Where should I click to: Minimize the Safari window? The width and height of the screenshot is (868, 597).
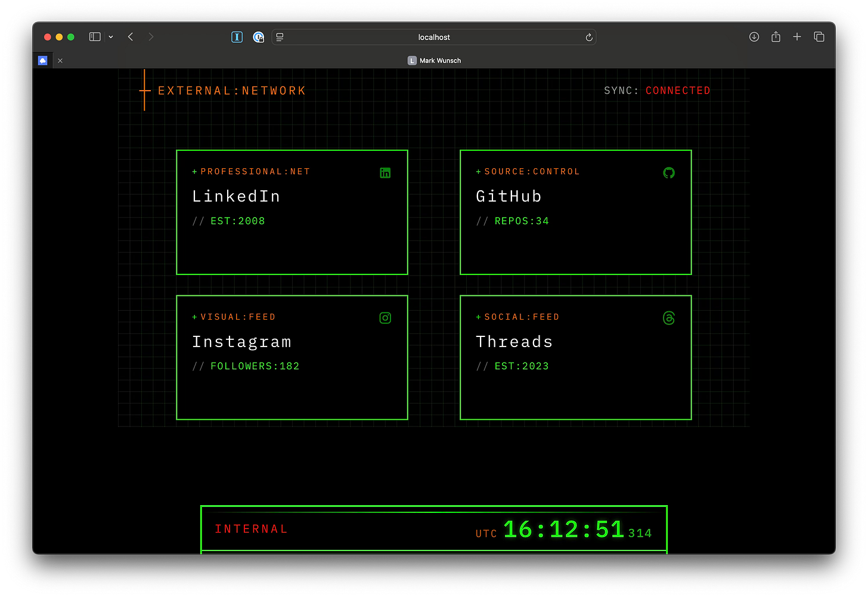(59, 37)
